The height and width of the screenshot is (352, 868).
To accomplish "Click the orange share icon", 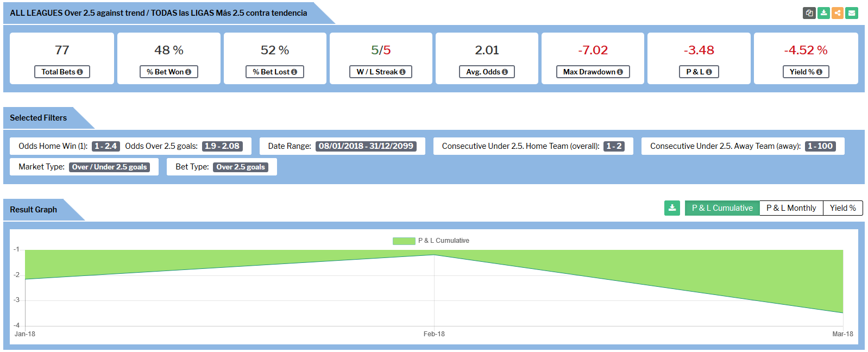I will [x=838, y=13].
